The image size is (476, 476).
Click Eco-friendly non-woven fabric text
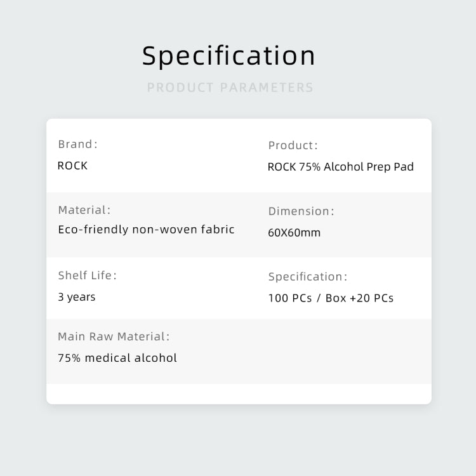(146, 230)
